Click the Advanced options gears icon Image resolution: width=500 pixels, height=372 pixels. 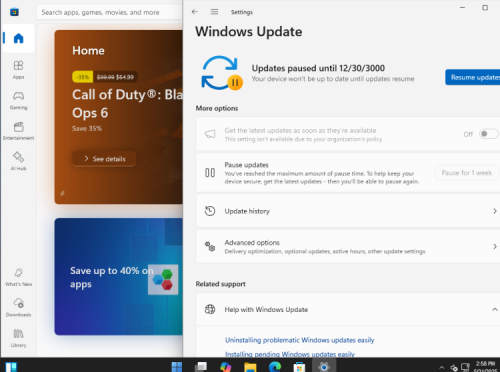[210, 246]
